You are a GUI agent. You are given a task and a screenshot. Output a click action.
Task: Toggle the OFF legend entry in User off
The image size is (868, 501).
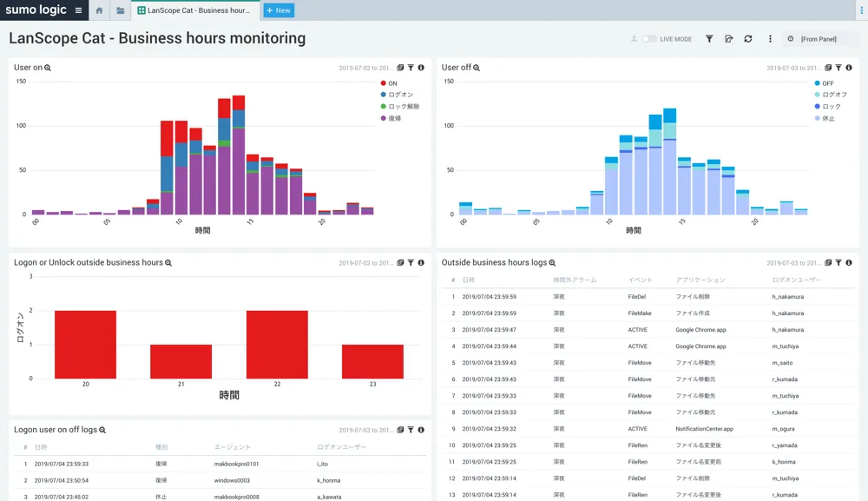click(x=825, y=83)
